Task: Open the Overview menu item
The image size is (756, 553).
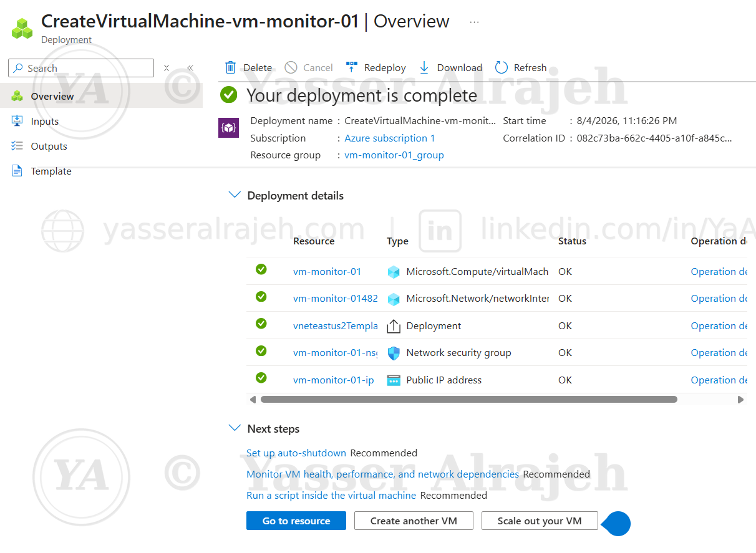Action: [101, 96]
